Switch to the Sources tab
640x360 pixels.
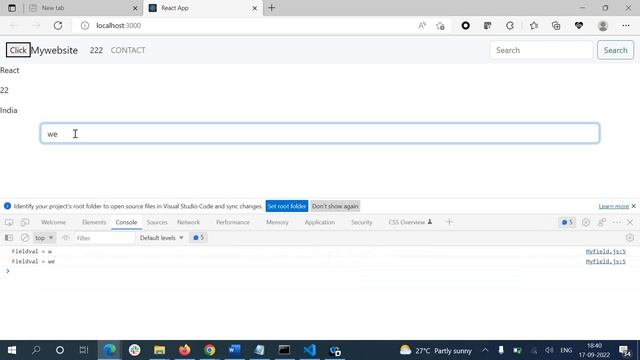tap(157, 222)
